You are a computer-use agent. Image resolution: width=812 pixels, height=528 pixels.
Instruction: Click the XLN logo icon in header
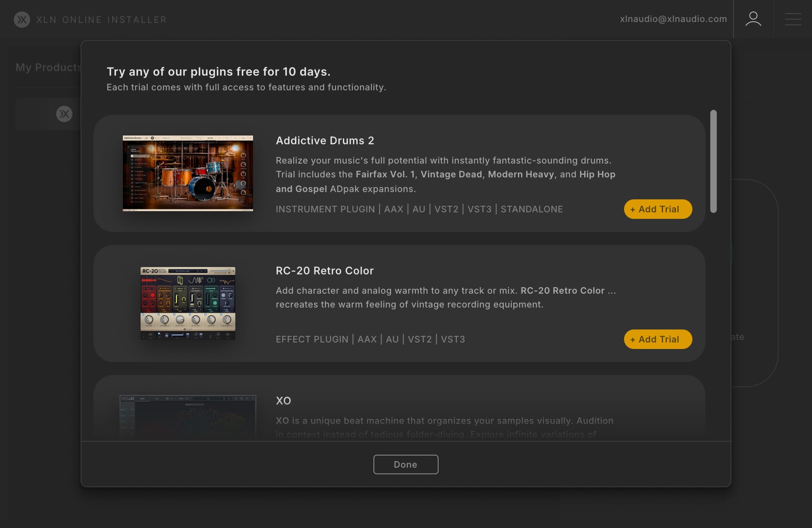(x=22, y=19)
